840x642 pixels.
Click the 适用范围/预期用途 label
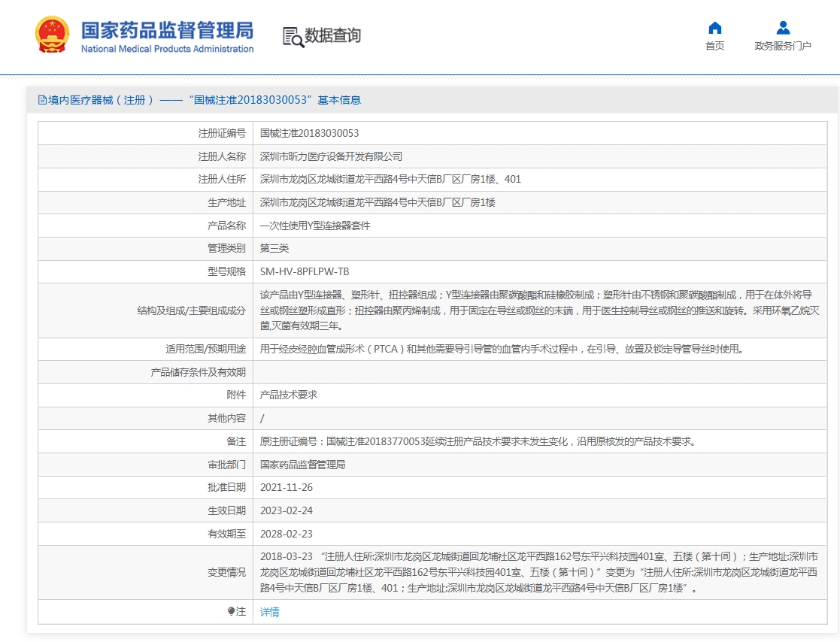[x=206, y=349]
